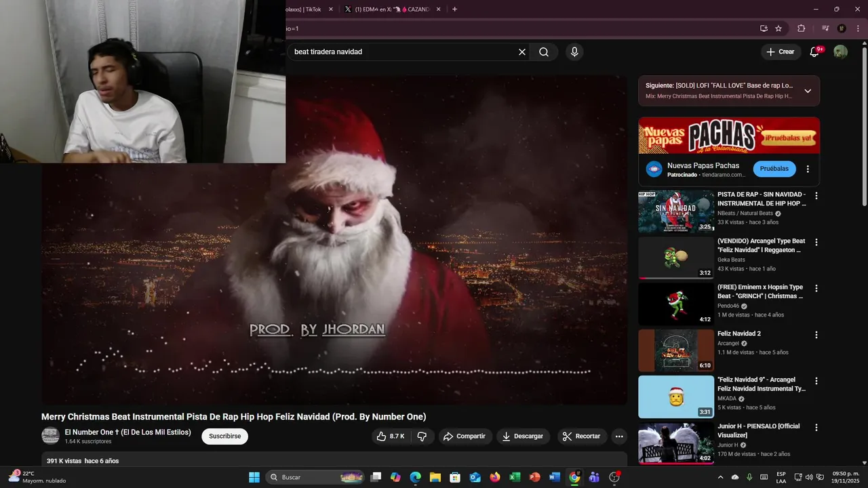Open the El Number One channel avatar

coord(50,436)
